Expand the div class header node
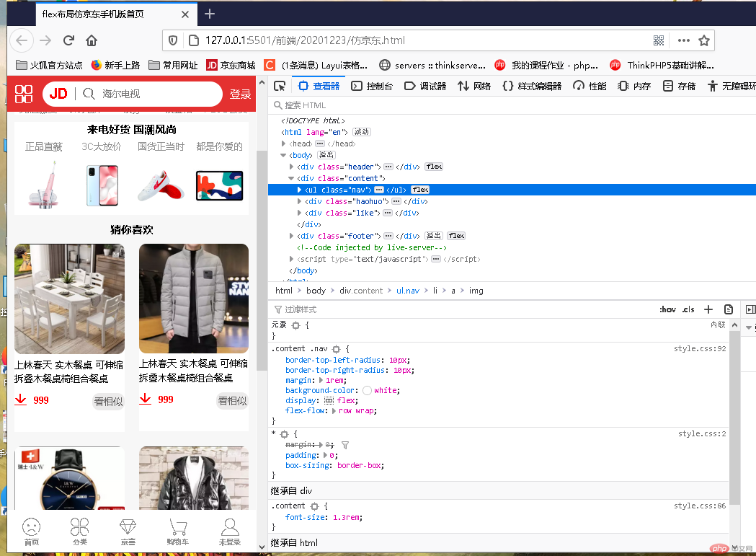756x556 pixels. pyautogui.click(x=291, y=167)
